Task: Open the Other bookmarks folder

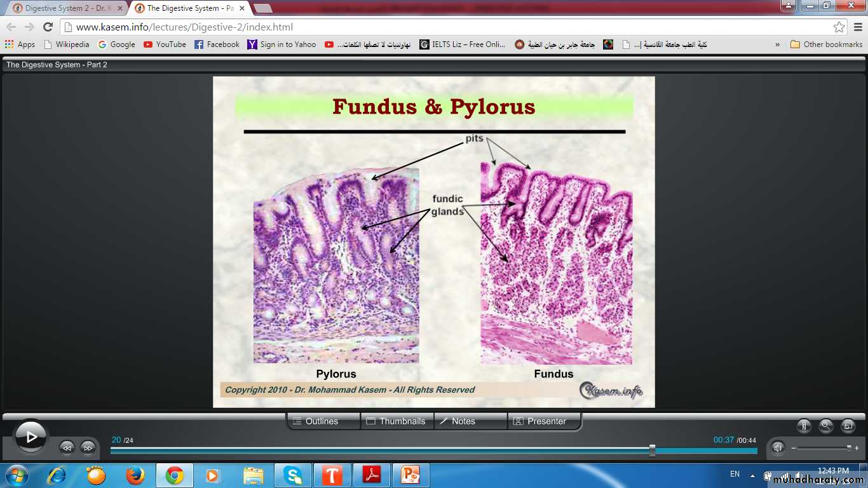Action: 826,44
